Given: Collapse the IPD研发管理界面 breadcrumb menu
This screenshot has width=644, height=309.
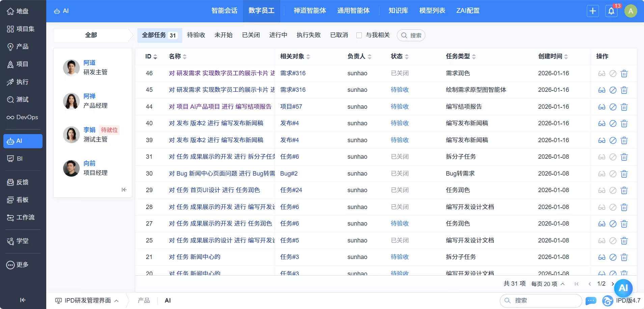Looking at the screenshot, I should pos(116,301).
